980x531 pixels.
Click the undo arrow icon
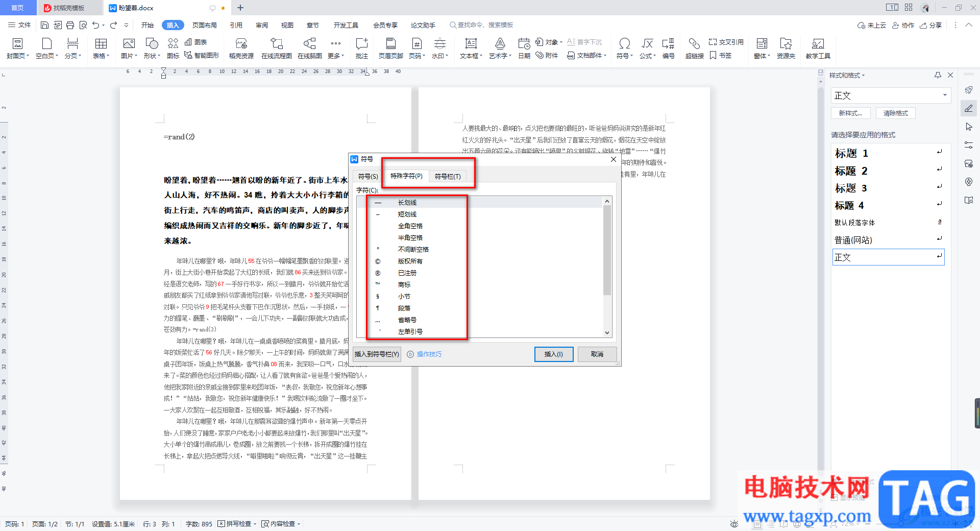pos(95,25)
